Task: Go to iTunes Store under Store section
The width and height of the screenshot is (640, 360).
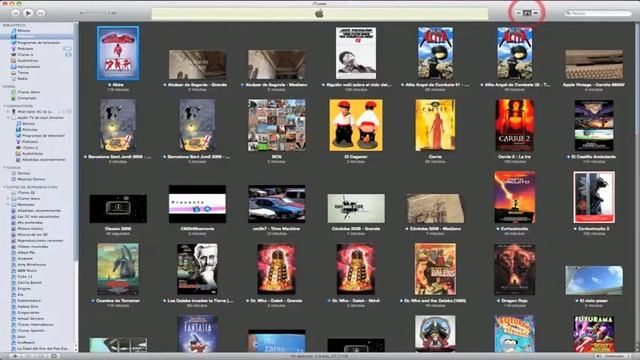Action: click(x=29, y=92)
